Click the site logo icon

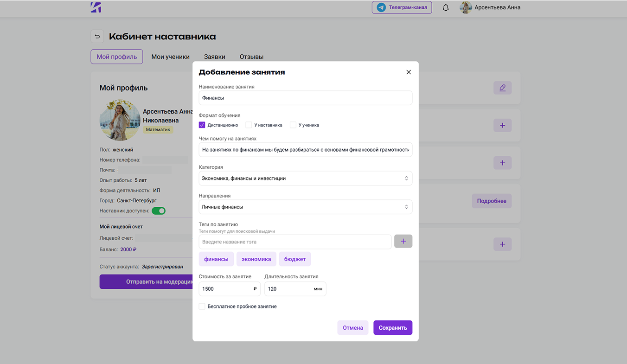coord(96,7)
